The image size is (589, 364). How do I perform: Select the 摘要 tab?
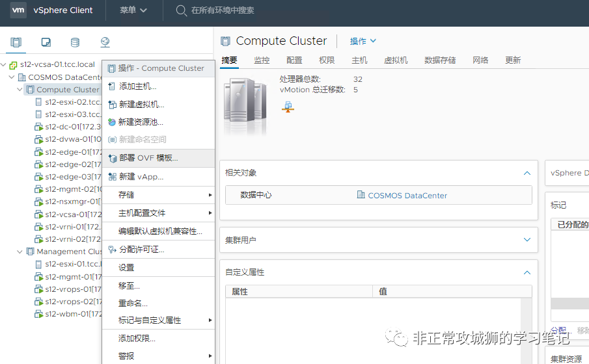(229, 60)
